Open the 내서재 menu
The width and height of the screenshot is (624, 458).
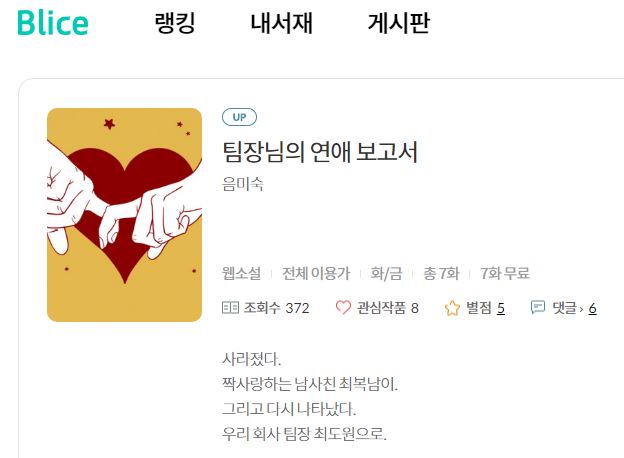[281, 23]
